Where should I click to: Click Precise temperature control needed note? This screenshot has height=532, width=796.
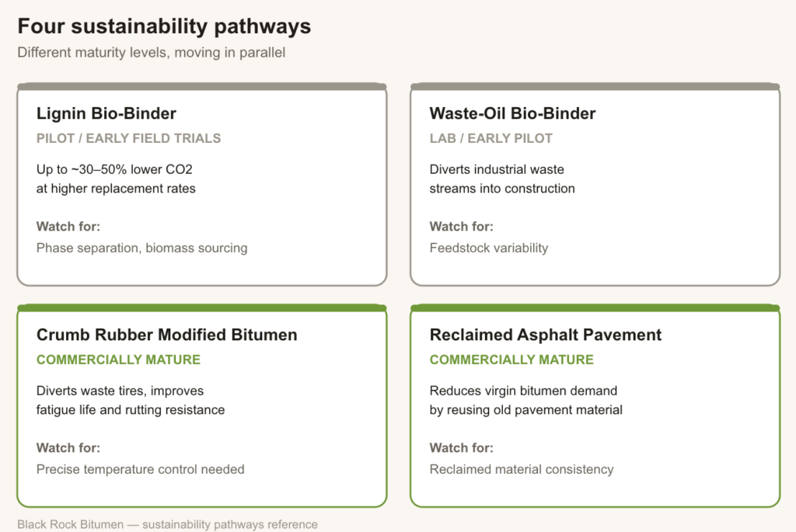click(x=140, y=469)
